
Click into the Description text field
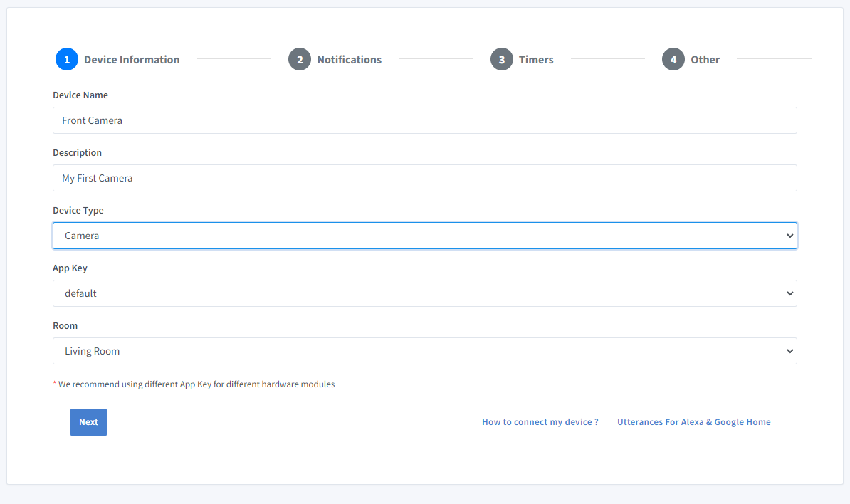pos(424,178)
